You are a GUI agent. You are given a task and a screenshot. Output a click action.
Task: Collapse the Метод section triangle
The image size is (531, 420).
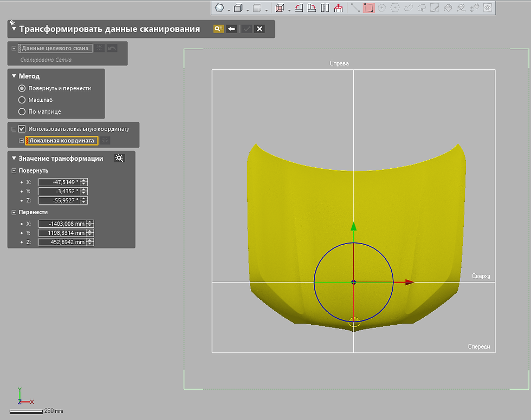[x=14, y=76]
